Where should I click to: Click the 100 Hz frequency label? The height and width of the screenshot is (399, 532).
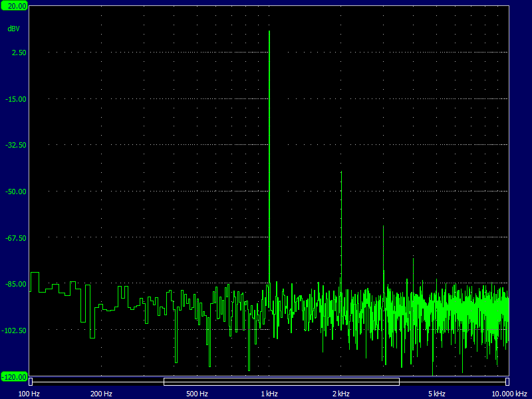tap(29, 394)
